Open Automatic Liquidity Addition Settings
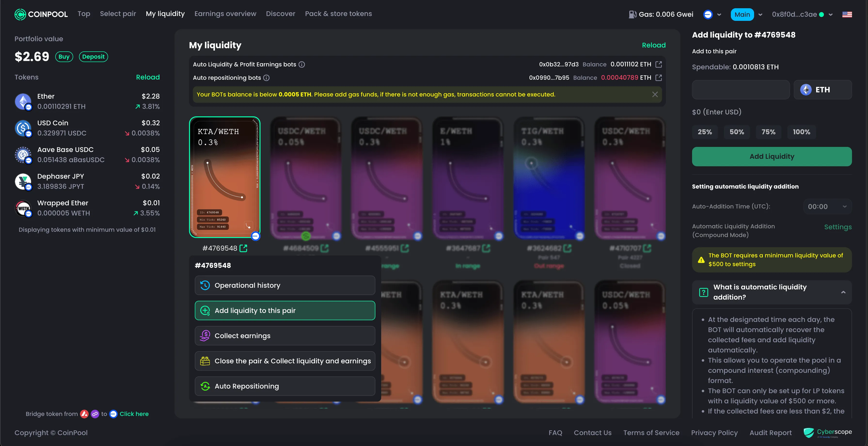868x446 pixels. 838,227
